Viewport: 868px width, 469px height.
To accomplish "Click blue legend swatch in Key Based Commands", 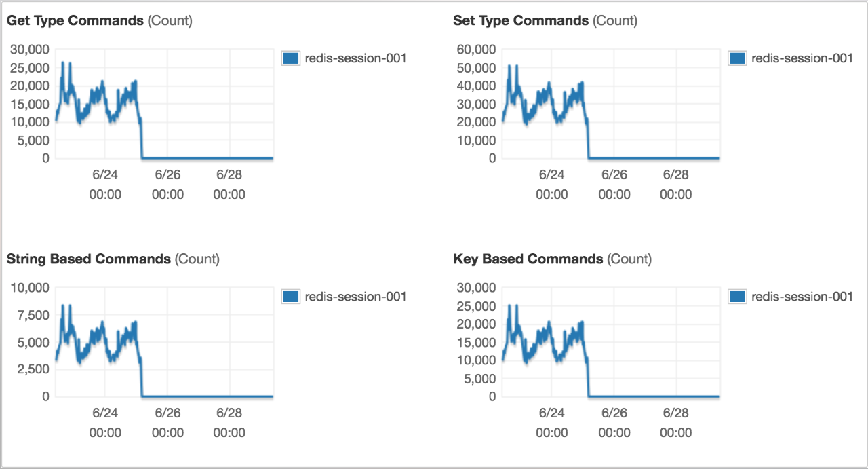I will tap(736, 297).
